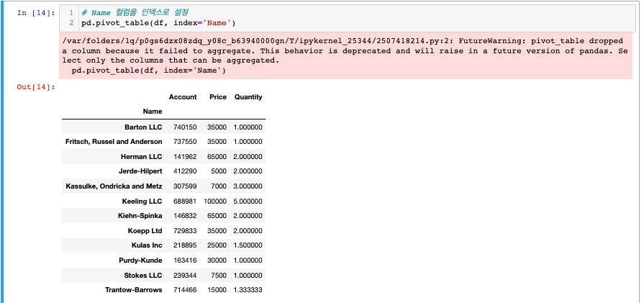This screenshot has width=644, height=303.
Task: Click Quantity 1.000000 for Stokes LLC
Action: 248,275
